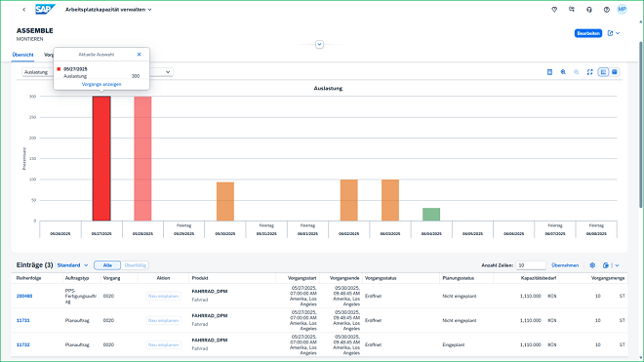
Task: Click the Anzahl Zeilen input field
Action: (531, 265)
